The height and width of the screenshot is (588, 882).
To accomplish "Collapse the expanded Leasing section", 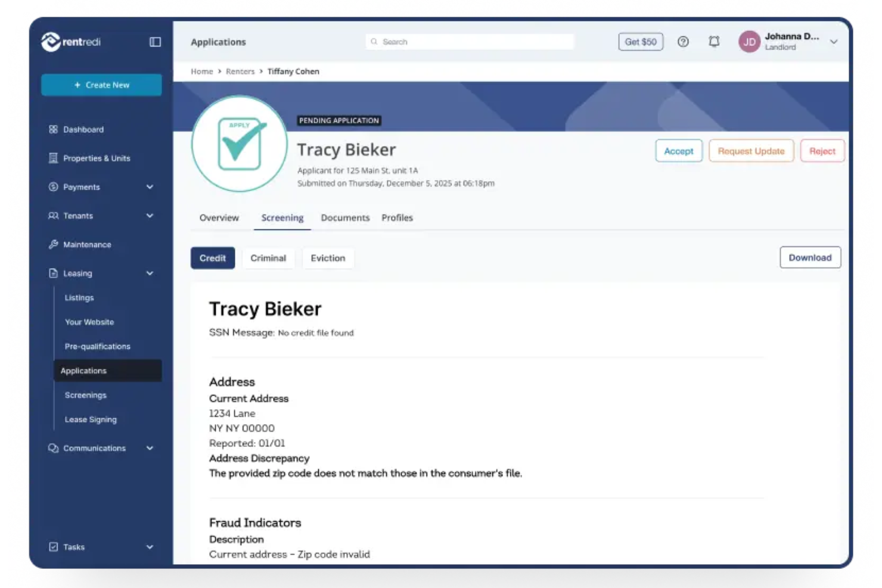I will coord(150,273).
